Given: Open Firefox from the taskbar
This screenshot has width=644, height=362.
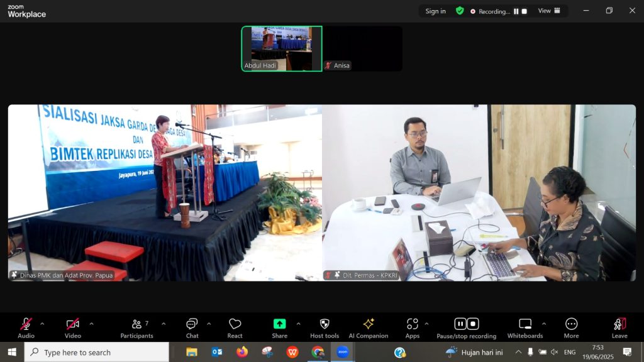Looking at the screenshot, I should 242,352.
